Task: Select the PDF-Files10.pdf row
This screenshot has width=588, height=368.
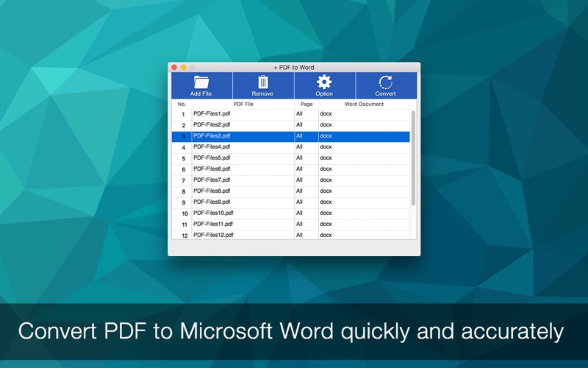Action: click(290, 213)
